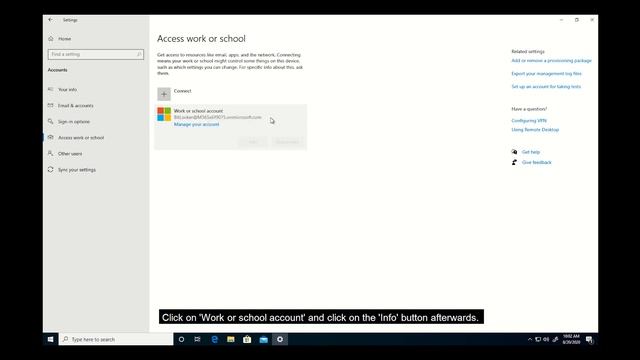Click the 'Get help' link
This screenshot has height=360, width=640.
531,152
